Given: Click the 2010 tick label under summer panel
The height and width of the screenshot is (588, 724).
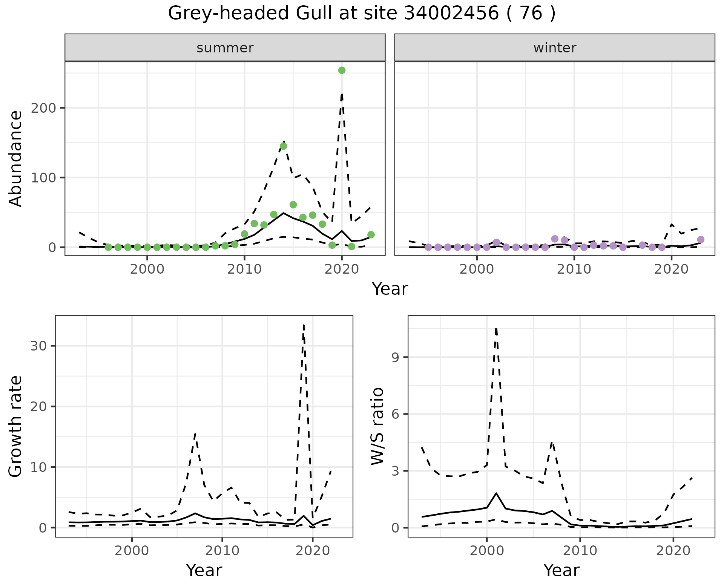Looking at the screenshot, I should [x=244, y=269].
